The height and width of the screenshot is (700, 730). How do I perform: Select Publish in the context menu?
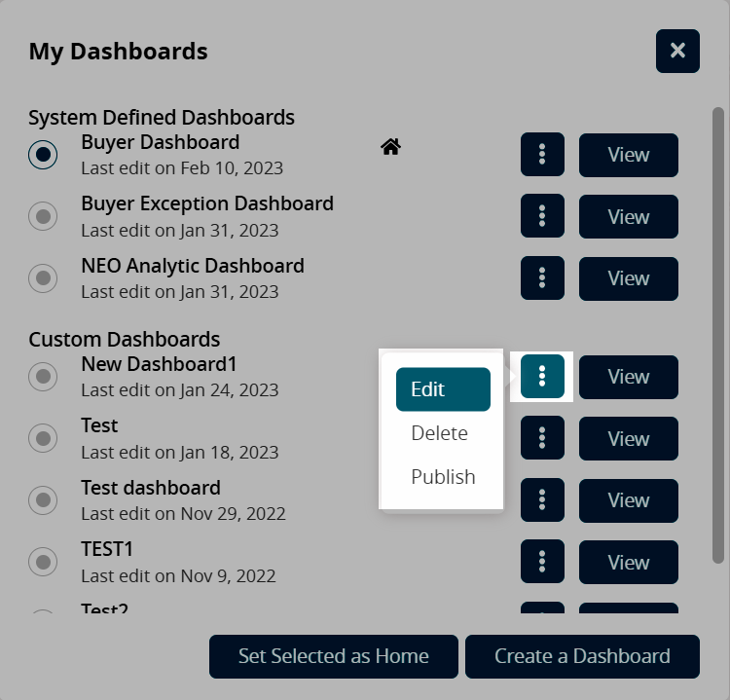443,477
